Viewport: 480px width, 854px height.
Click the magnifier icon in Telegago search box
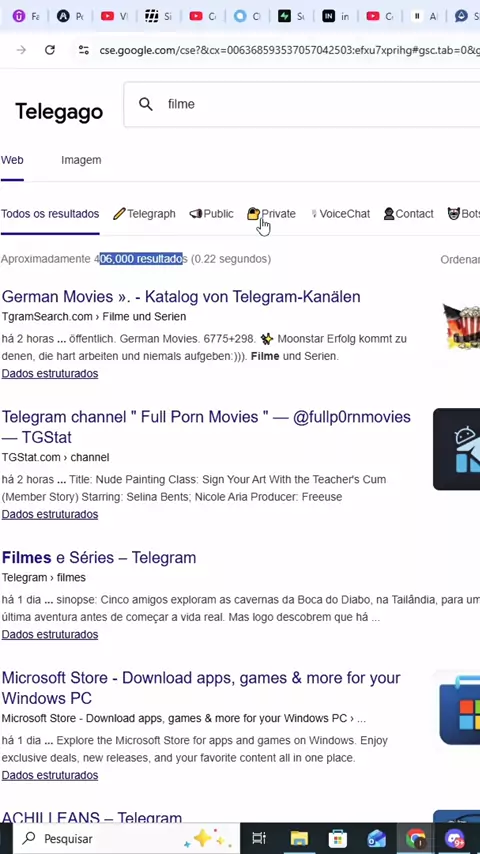[x=145, y=104]
